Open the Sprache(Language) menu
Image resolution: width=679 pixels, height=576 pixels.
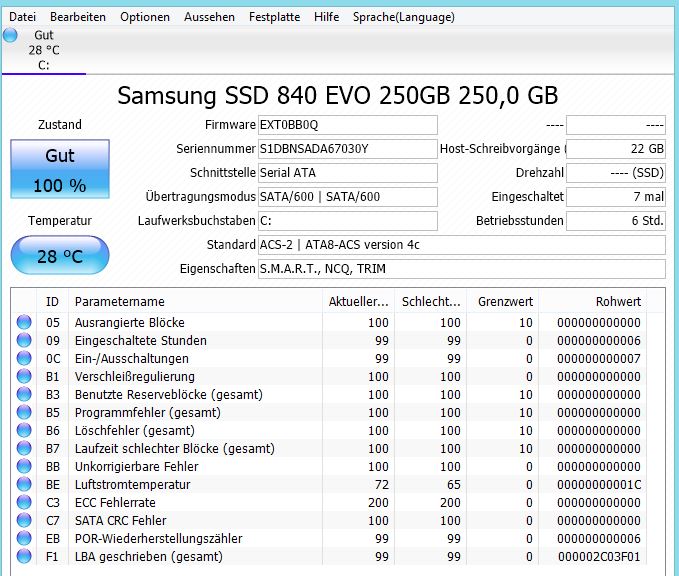(x=404, y=17)
